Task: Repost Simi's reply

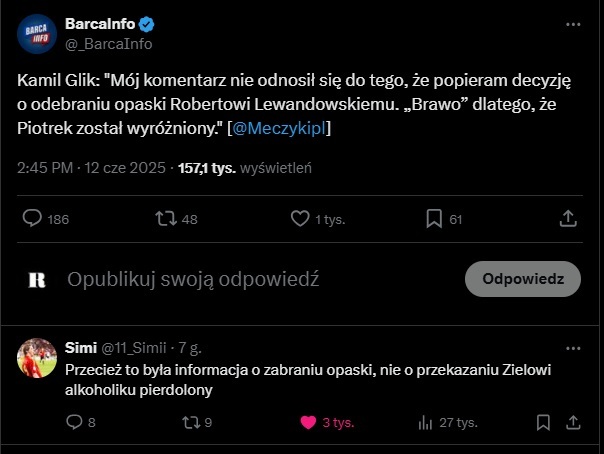Action: pyautogui.click(x=187, y=422)
